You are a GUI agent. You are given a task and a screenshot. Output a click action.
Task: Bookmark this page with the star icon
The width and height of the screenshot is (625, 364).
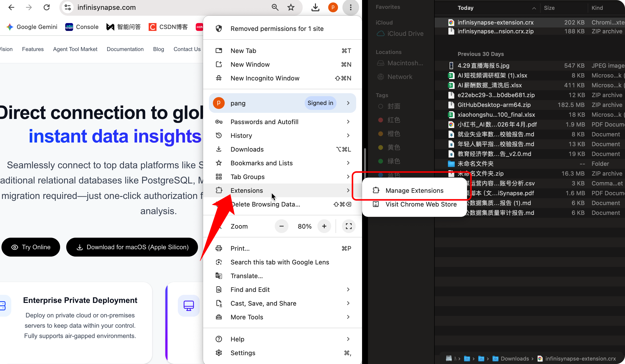[291, 7]
